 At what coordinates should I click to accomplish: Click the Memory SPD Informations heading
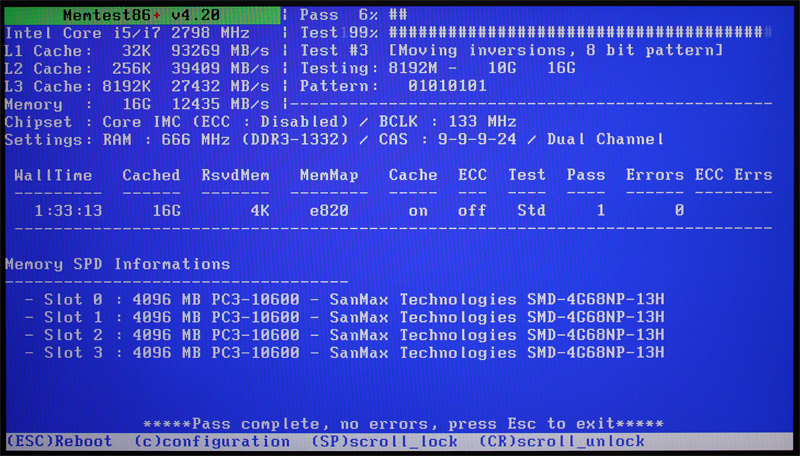(117, 264)
